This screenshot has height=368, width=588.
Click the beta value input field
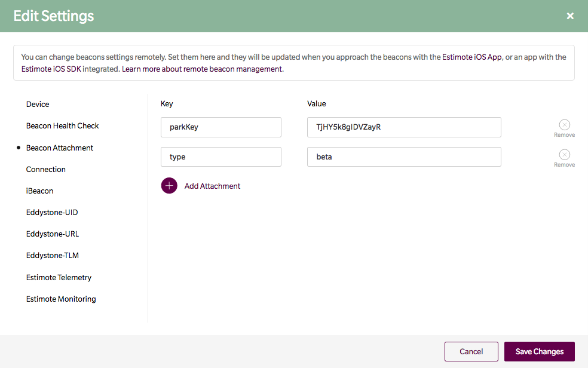(404, 157)
